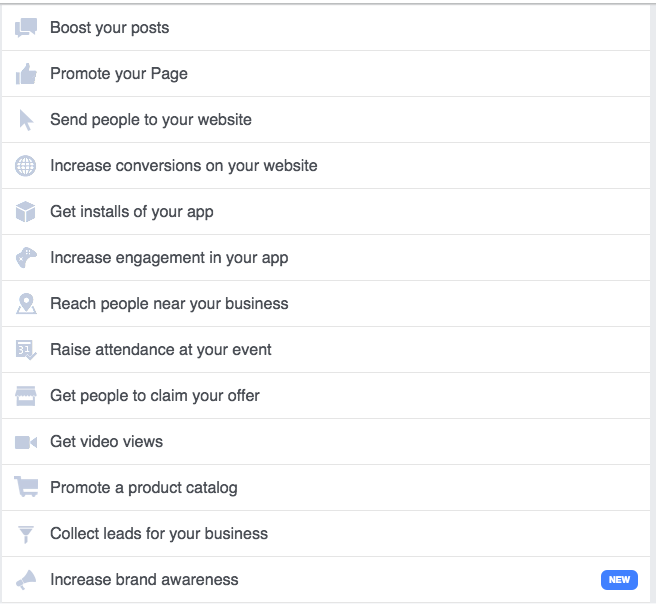
Task: Click the map pin icon for local reach
Action: (26, 304)
